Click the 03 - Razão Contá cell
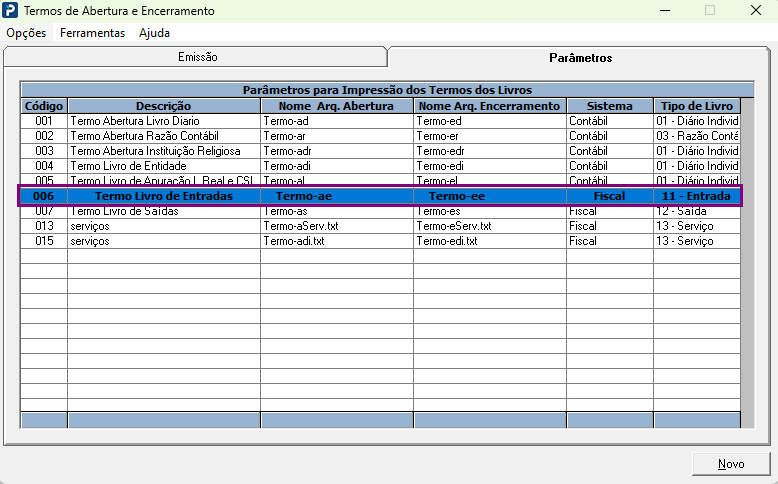Image resolution: width=778 pixels, height=484 pixels. coord(697,136)
